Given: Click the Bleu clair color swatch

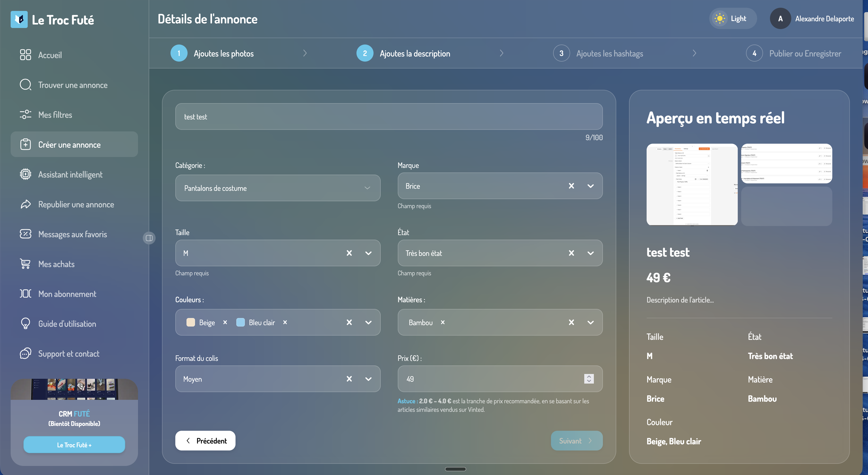Looking at the screenshot, I should [x=240, y=322].
